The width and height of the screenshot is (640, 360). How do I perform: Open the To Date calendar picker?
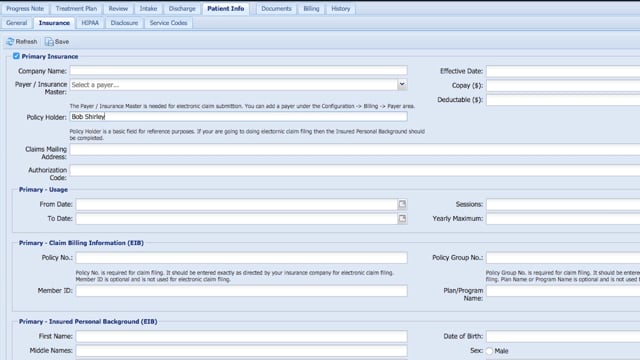pyautogui.click(x=402, y=219)
